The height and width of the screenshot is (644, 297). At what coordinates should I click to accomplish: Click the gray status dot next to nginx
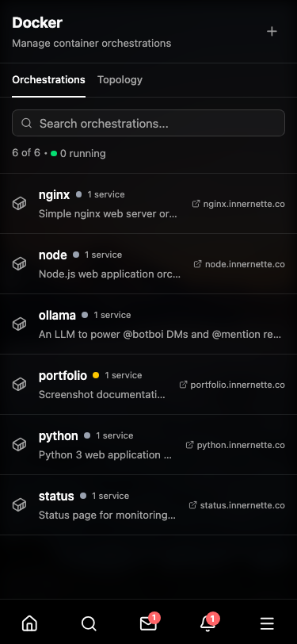click(78, 194)
